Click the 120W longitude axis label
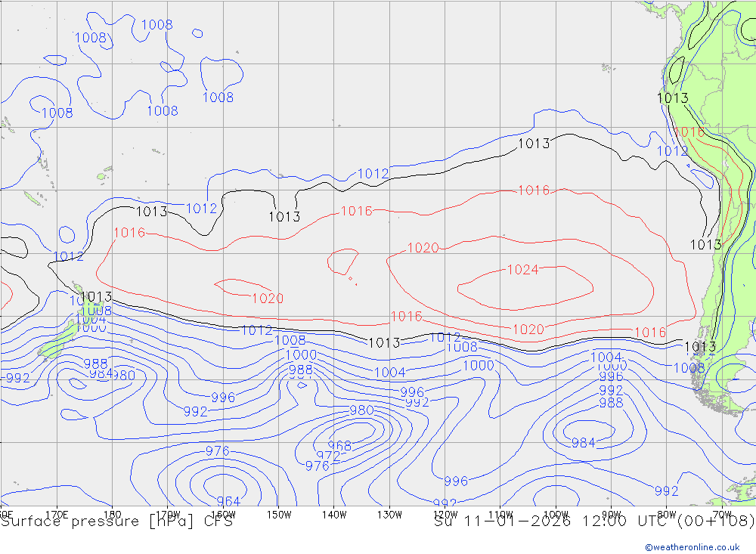The width and height of the screenshot is (756, 554). pyautogui.click(x=445, y=515)
